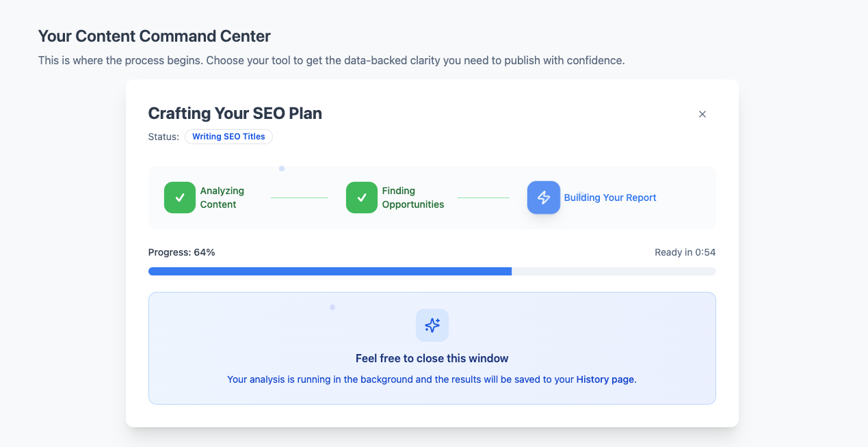Click the Feel free to close this window heading
Screen dimensions: 868x447
click(x=432, y=358)
